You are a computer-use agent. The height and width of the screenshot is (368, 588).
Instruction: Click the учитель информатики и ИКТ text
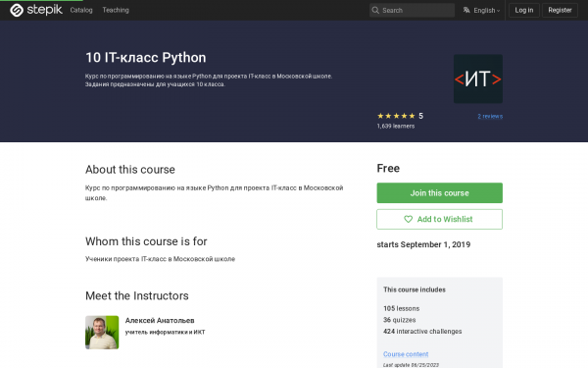pyautogui.click(x=165, y=332)
